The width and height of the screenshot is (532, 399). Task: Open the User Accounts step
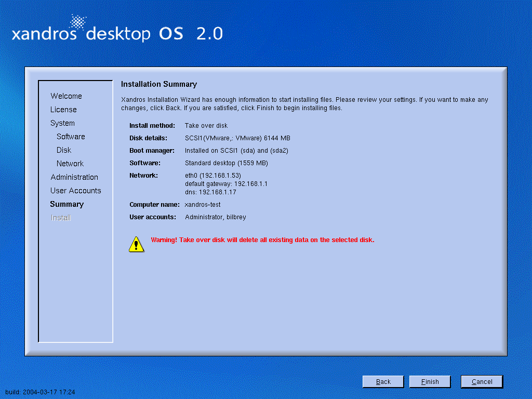(x=75, y=191)
